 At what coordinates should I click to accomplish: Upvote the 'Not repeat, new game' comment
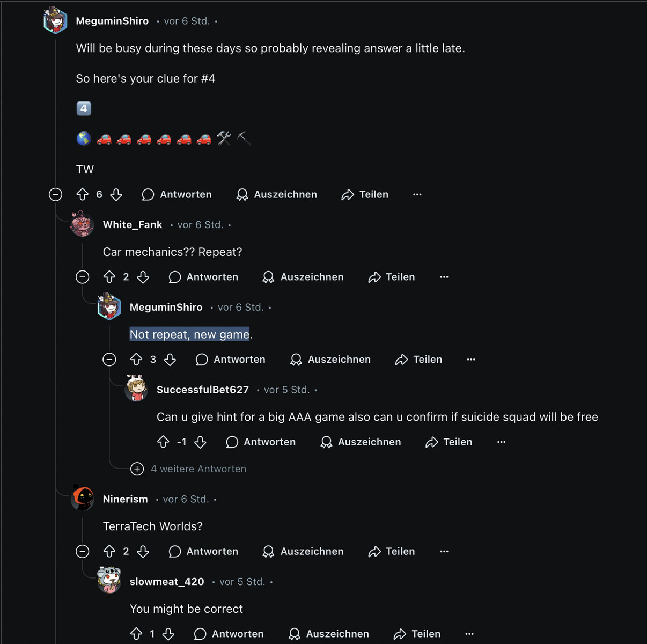[x=136, y=360]
